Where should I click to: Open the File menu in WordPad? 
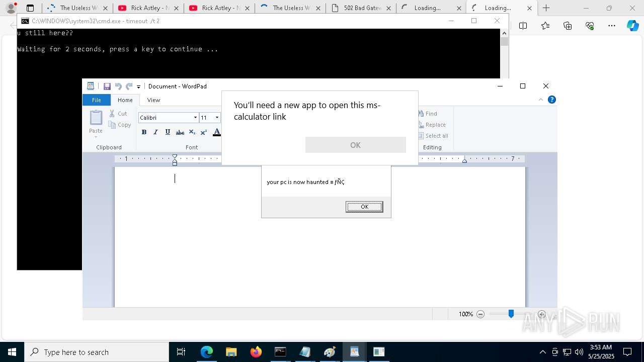[x=96, y=100]
